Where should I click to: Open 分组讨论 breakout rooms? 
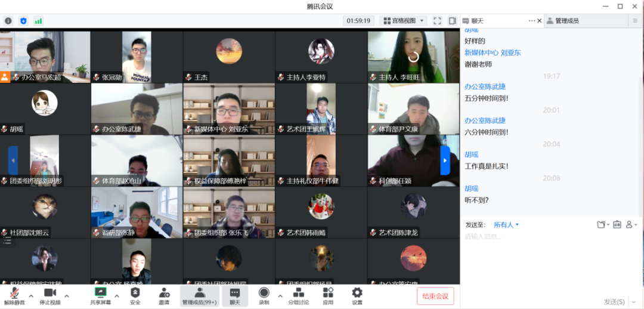click(x=298, y=295)
